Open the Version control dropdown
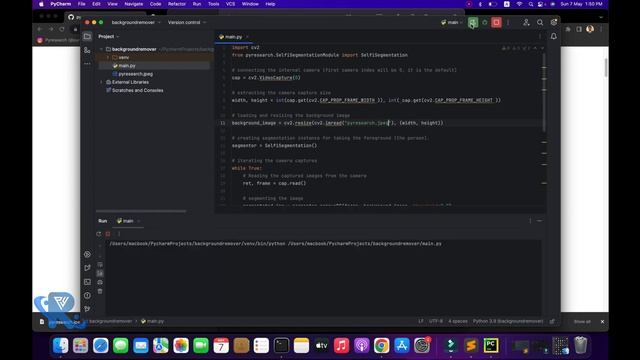The image size is (640, 360). pos(187,22)
